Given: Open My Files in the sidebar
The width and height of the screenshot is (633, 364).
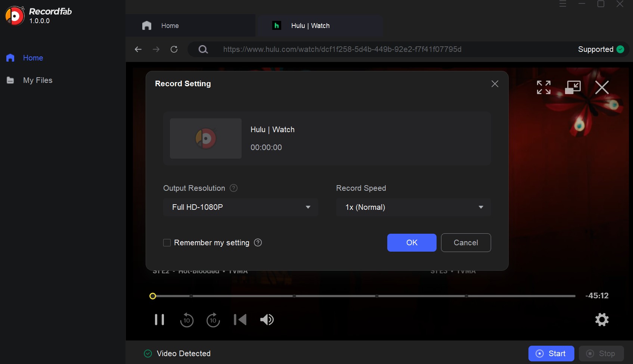Looking at the screenshot, I should coord(29,80).
